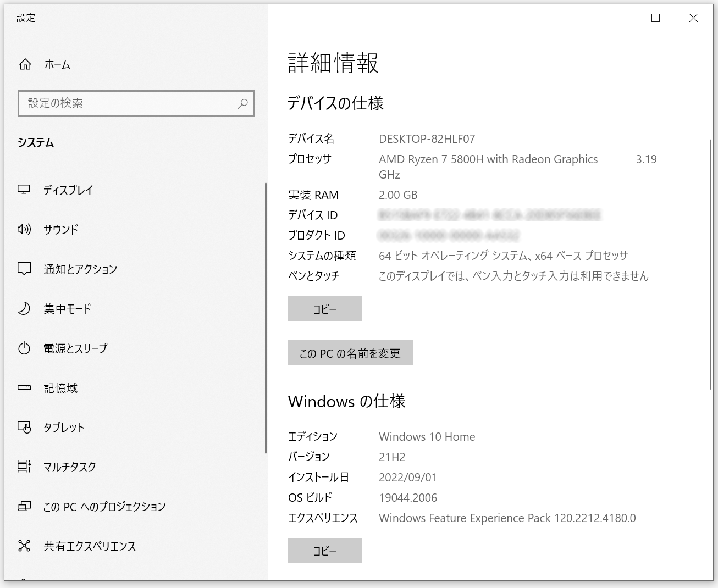Click Windows Feature Experience Pack value
Image resolution: width=718 pixels, height=588 pixels.
point(507,518)
